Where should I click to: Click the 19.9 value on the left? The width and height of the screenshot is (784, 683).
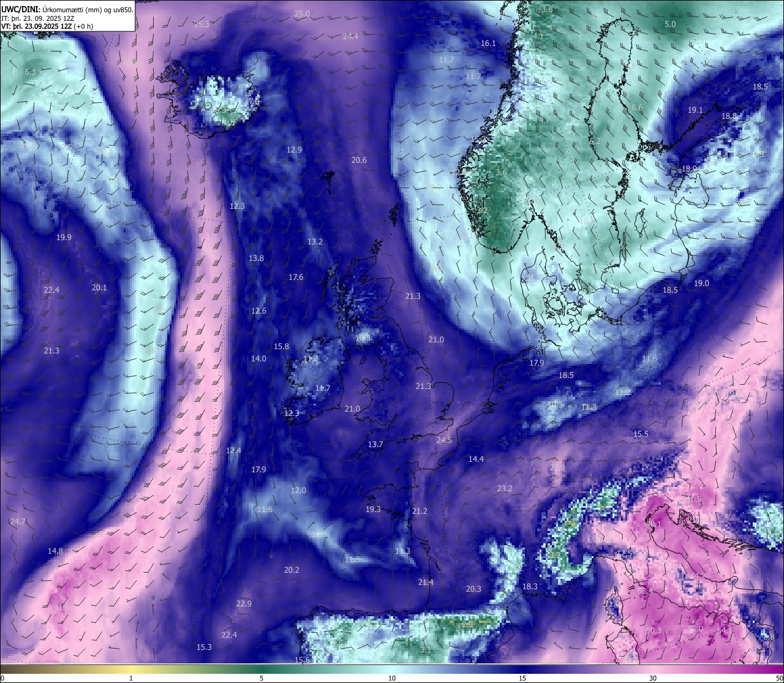[x=64, y=237]
